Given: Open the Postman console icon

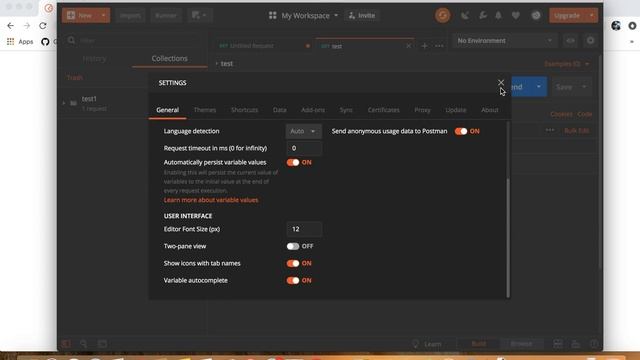Looking at the screenshot, I should (x=102, y=344).
